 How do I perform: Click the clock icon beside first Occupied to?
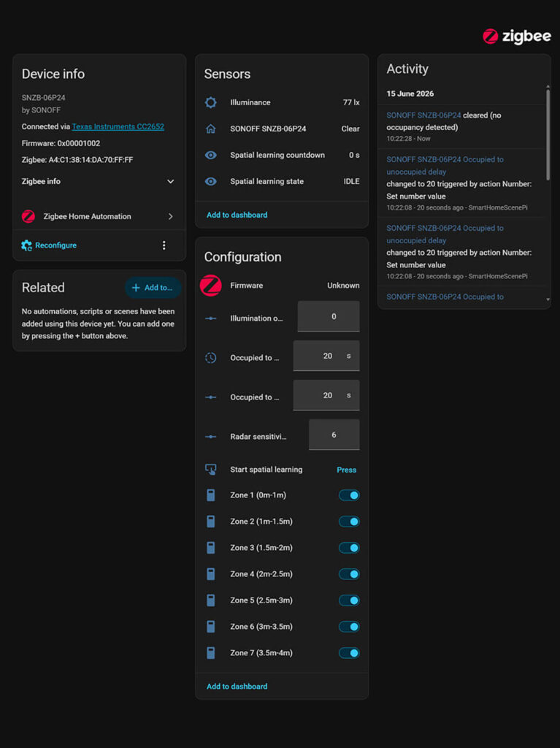(210, 358)
